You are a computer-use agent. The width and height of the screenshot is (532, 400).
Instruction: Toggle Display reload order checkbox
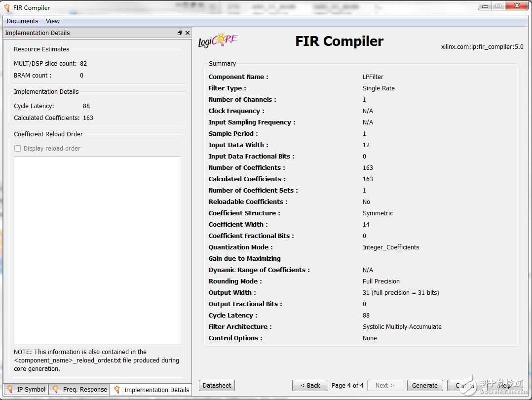[18, 148]
